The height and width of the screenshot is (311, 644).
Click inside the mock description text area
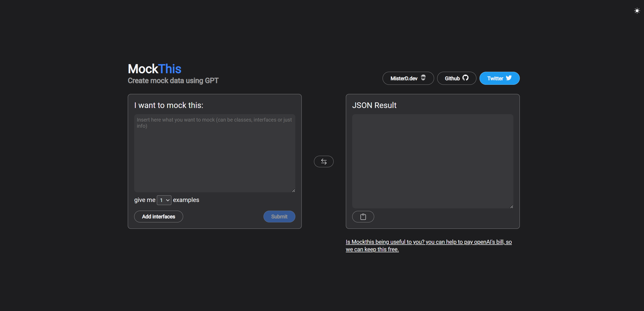pyautogui.click(x=214, y=153)
